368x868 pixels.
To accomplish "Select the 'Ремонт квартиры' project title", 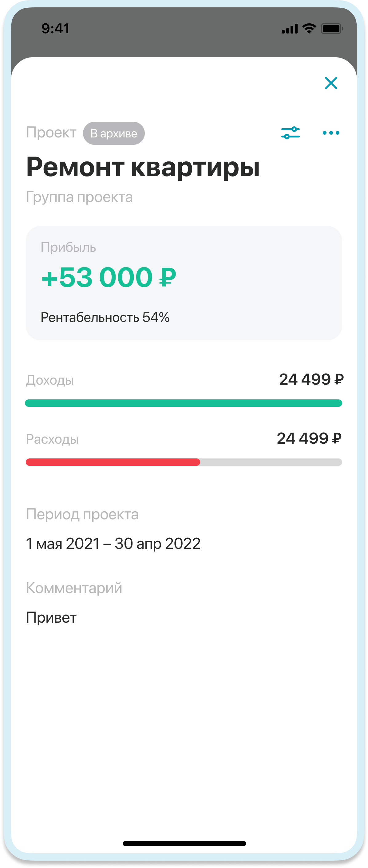I will click(x=143, y=167).
